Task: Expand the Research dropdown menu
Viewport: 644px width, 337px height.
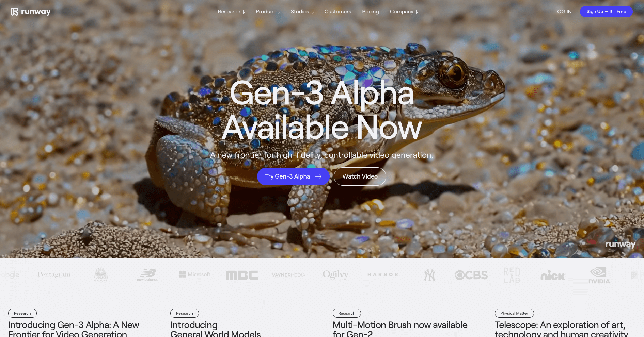Action: [231, 12]
